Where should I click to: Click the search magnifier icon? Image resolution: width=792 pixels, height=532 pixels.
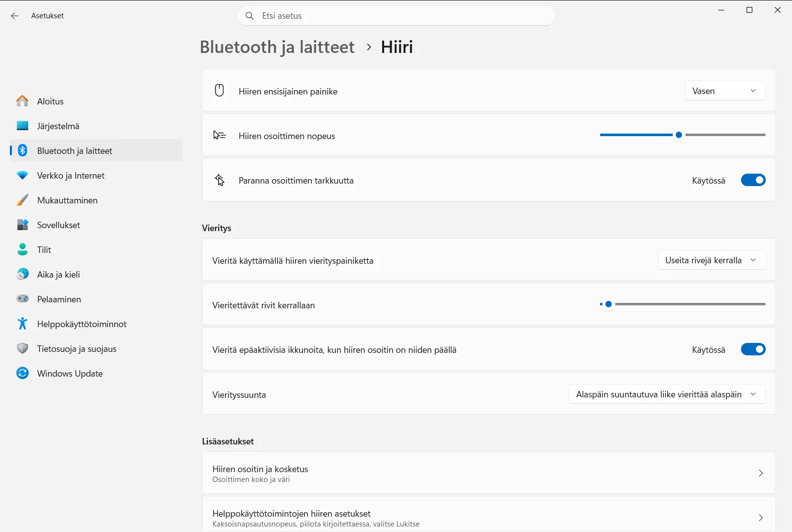(250, 16)
